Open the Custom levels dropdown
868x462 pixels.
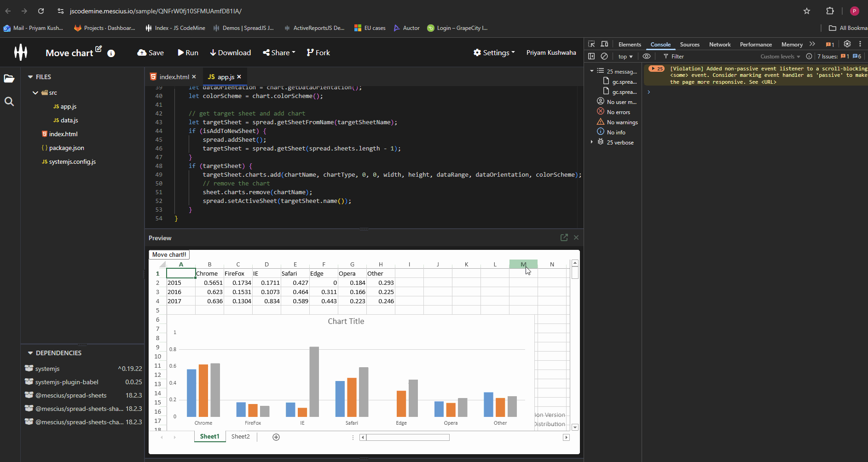[780, 57]
